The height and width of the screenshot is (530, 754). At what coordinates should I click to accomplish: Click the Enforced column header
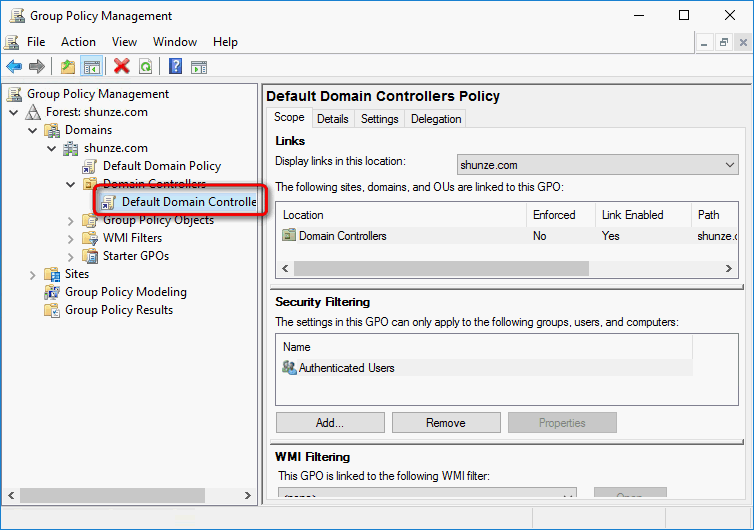pyautogui.click(x=561, y=215)
